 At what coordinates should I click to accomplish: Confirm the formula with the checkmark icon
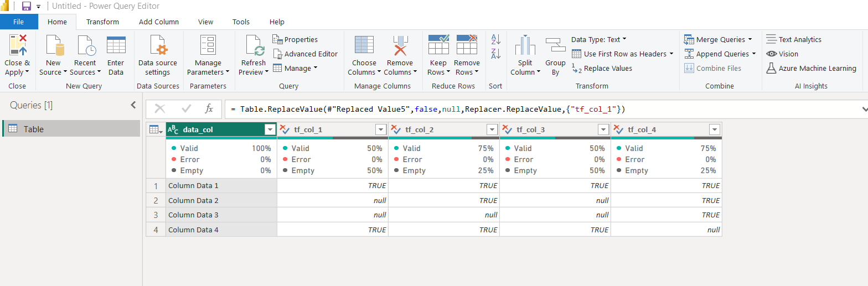point(187,109)
